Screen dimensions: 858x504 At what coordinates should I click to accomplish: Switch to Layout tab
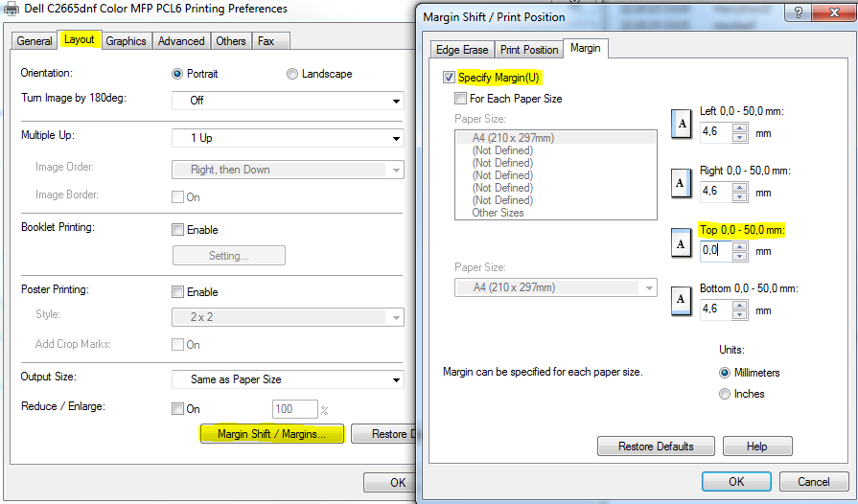pos(80,39)
